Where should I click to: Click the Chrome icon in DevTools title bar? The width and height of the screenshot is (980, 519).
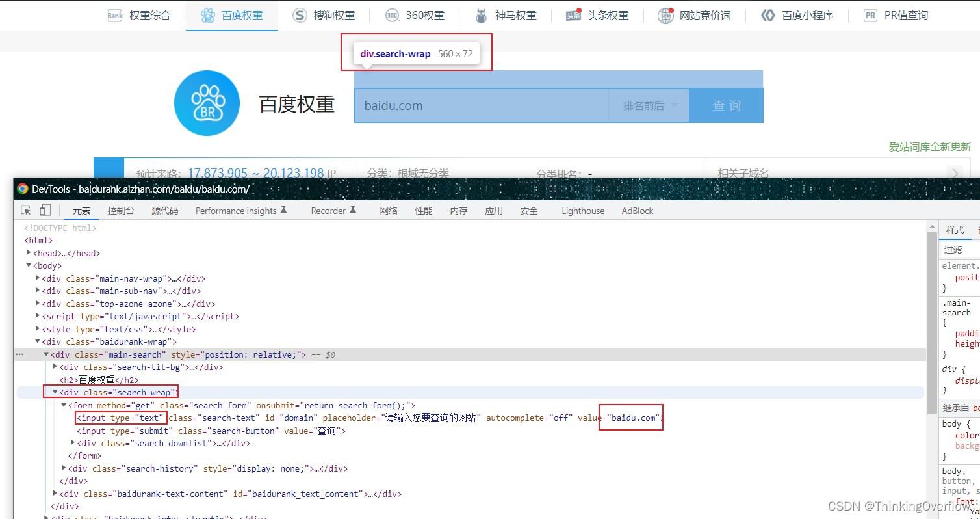[x=23, y=189]
